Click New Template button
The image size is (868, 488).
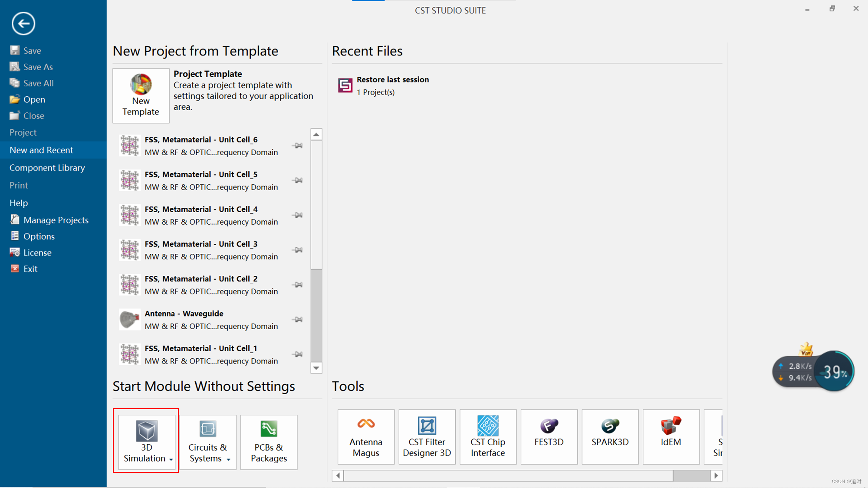click(141, 95)
